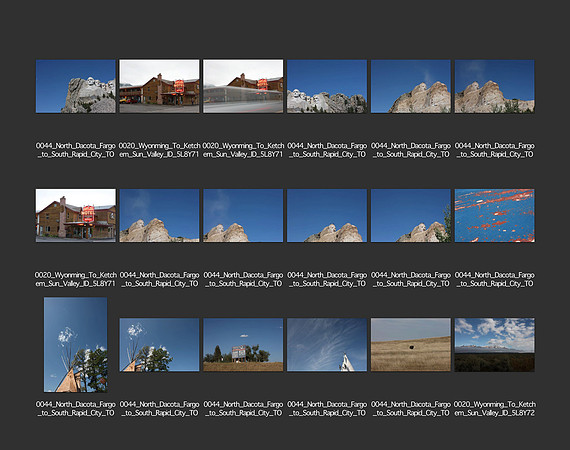Click the caption below the blurred truck hotel thumbnail
This screenshot has height=450, width=570.
click(x=243, y=150)
